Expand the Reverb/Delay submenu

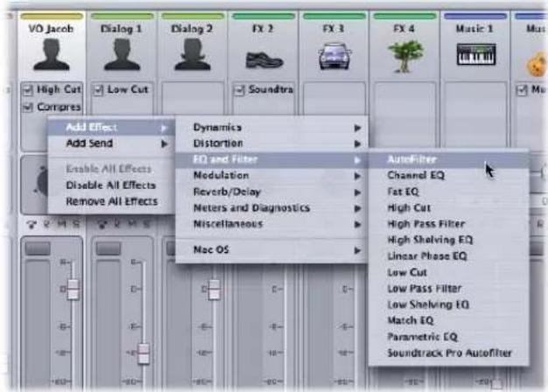point(271,192)
